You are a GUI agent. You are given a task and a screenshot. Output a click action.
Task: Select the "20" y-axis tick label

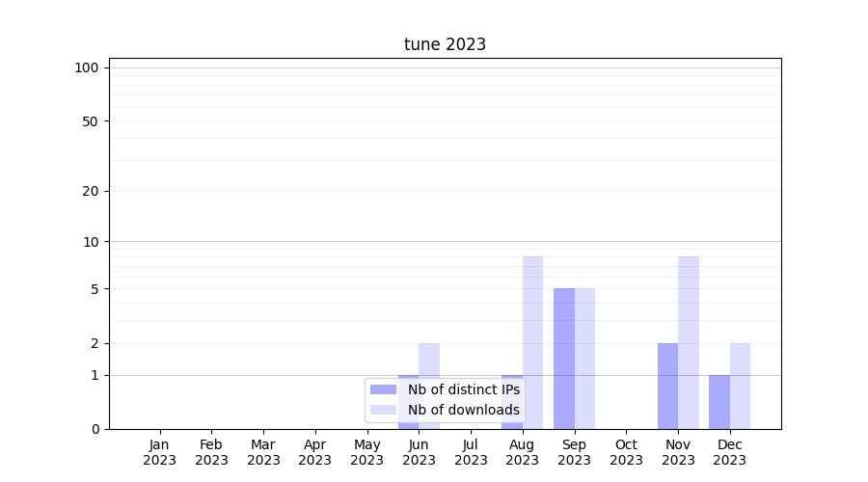pyautogui.click(x=91, y=191)
